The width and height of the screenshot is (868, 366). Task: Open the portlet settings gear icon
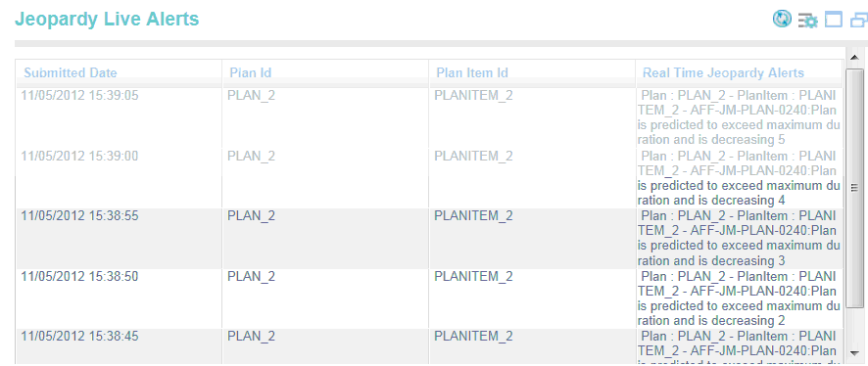[x=807, y=21]
